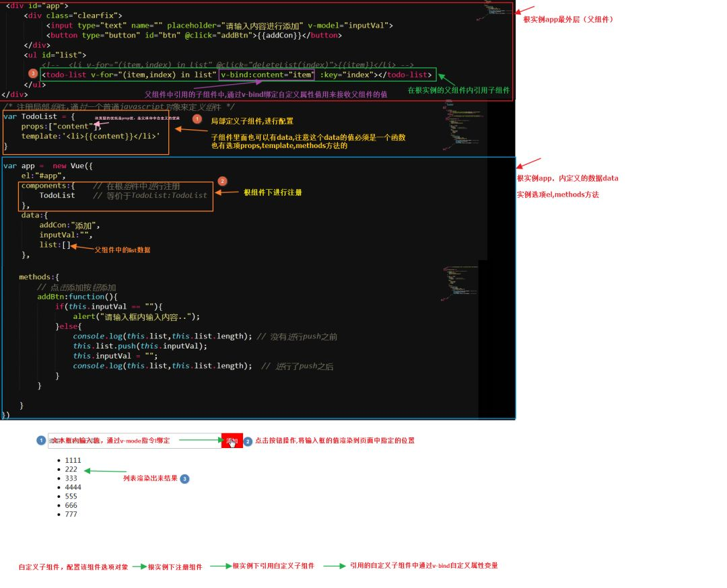Image resolution: width=727 pixels, height=588 pixels.
Task: Click the if(this.inputVal == "") line
Action: point(109,306)
